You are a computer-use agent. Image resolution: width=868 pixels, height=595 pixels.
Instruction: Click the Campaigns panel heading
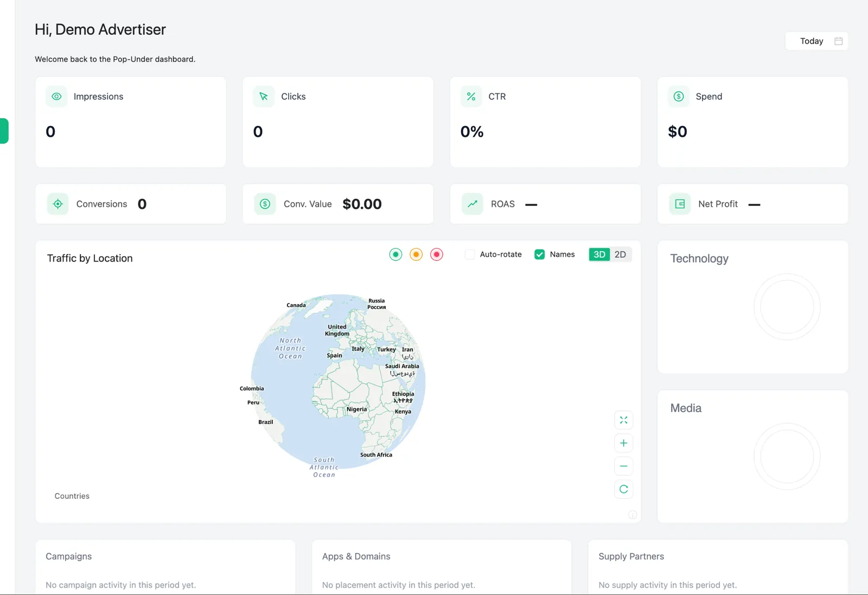click(x=69, y=556)
